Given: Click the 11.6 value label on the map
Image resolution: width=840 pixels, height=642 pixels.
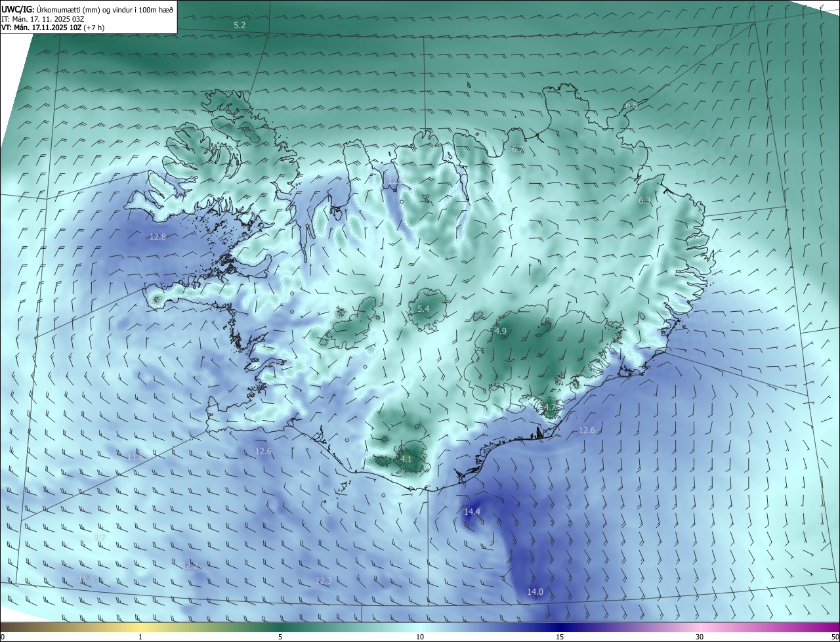Looking at the screenshot, I should (x=87, y=578).
